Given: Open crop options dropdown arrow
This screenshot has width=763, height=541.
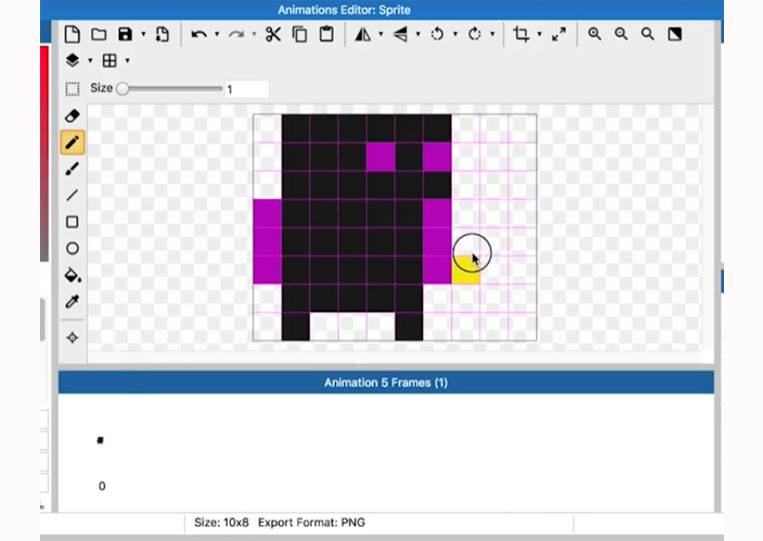Looking at the screenshot, I should coord(539,34).
